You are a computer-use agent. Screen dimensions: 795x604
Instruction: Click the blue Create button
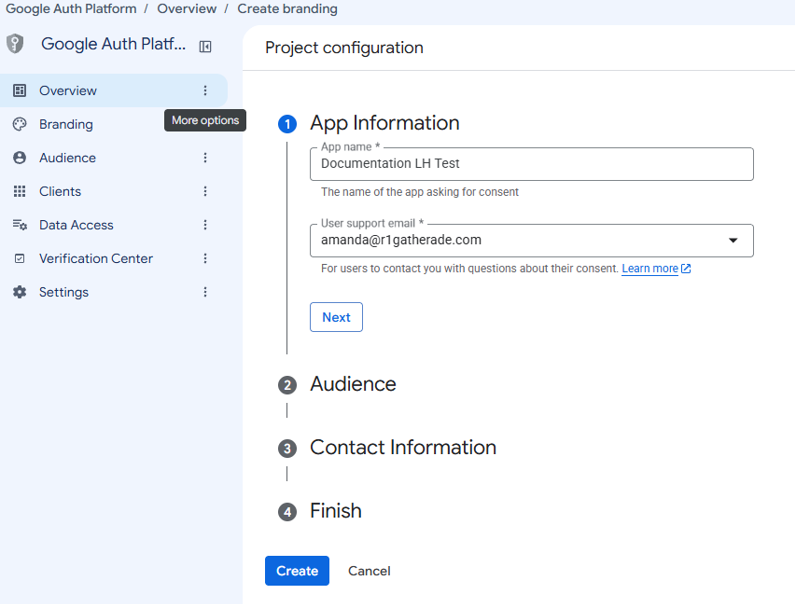pos(297,571)
